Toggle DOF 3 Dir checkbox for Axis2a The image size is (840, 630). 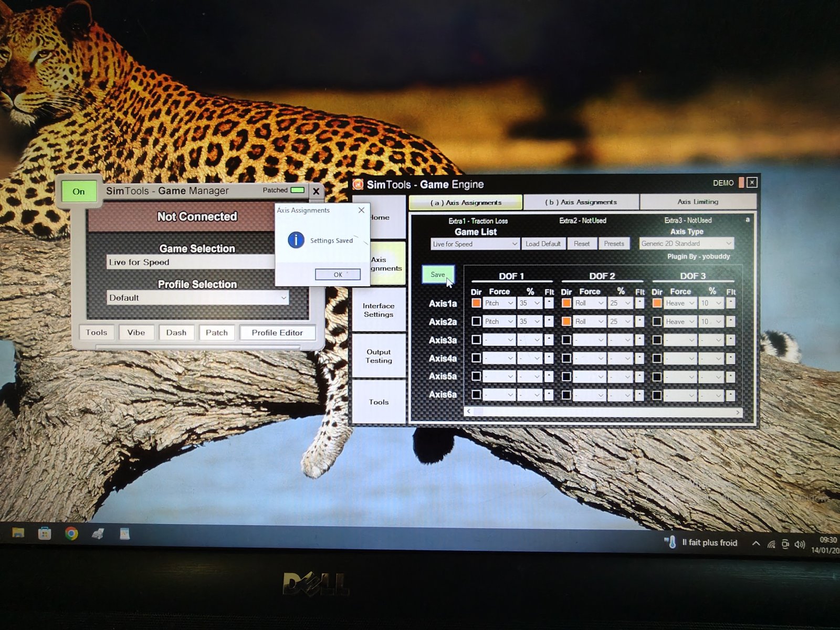[x=657, y=321]
